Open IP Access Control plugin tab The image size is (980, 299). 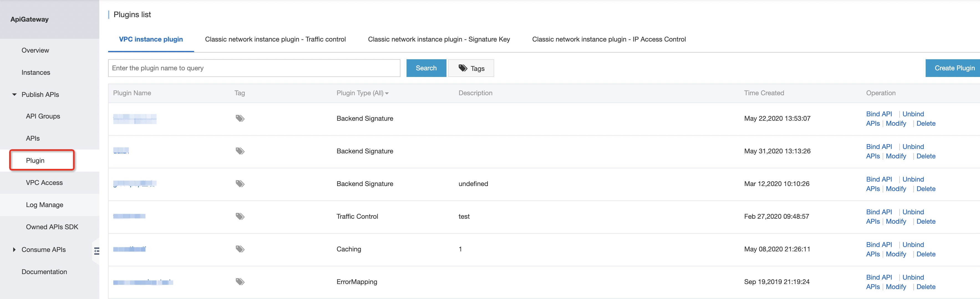click(x=609, y=40)
